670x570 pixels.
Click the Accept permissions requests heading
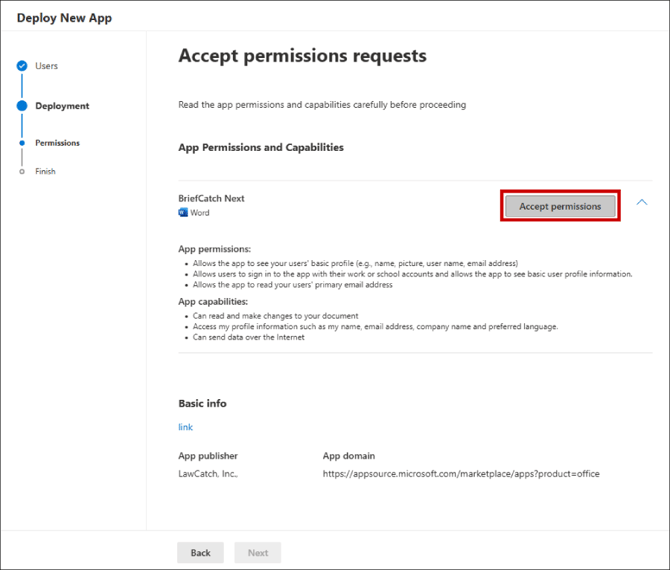pyautogui.click(x=303, y=56)
